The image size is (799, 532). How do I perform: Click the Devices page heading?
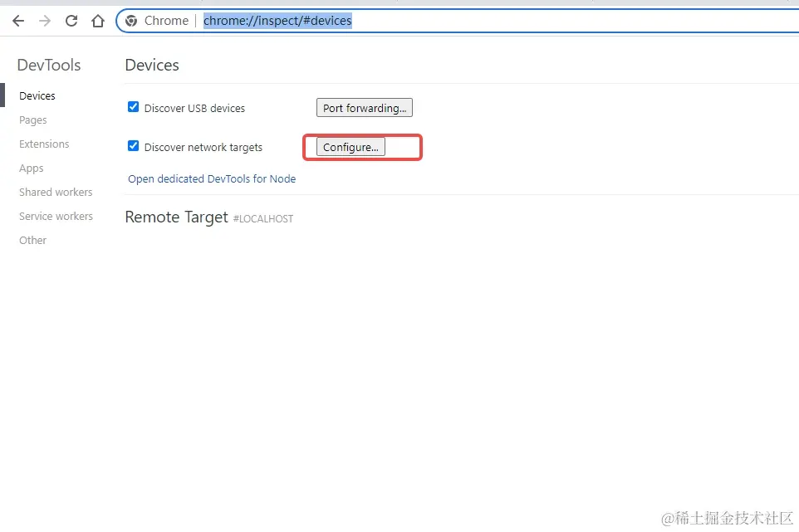(152, 66)
